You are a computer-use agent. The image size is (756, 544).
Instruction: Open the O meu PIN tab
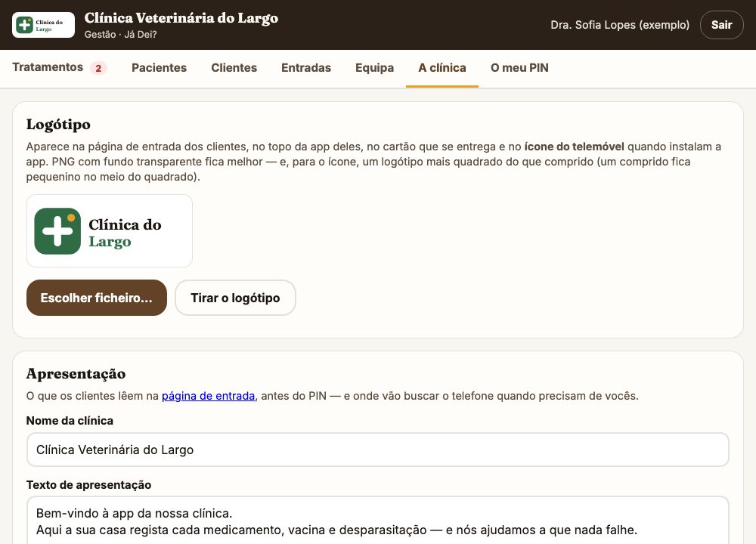point(519,68)
